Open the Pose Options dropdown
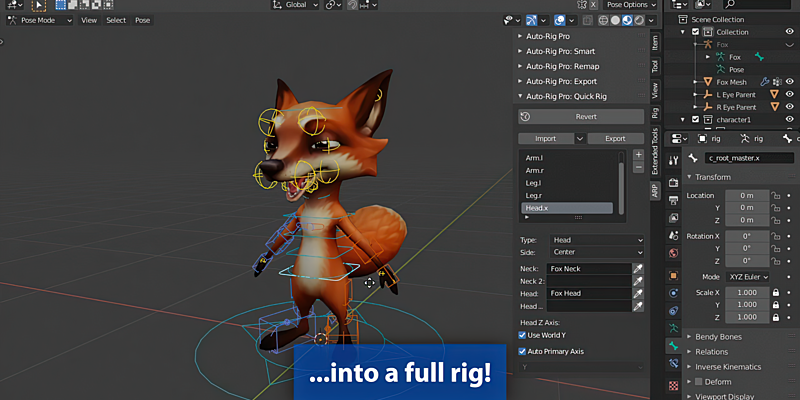The image size is (800, 400). point(631,5)
